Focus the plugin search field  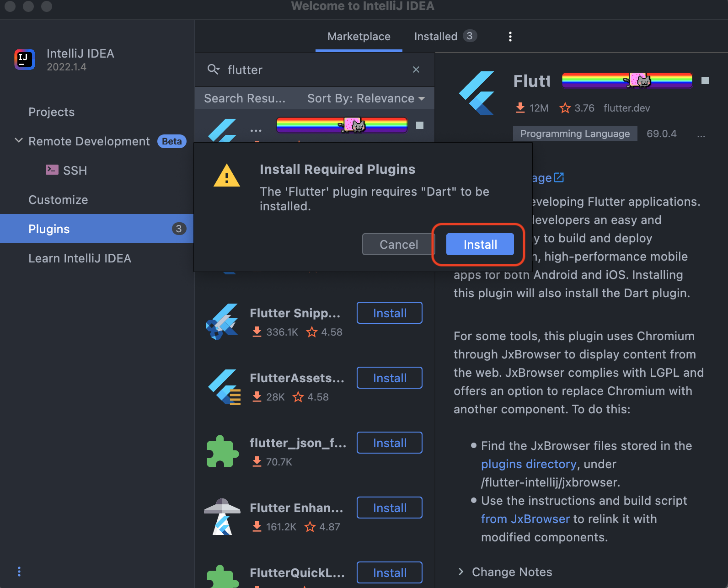(x=316, y=69)
